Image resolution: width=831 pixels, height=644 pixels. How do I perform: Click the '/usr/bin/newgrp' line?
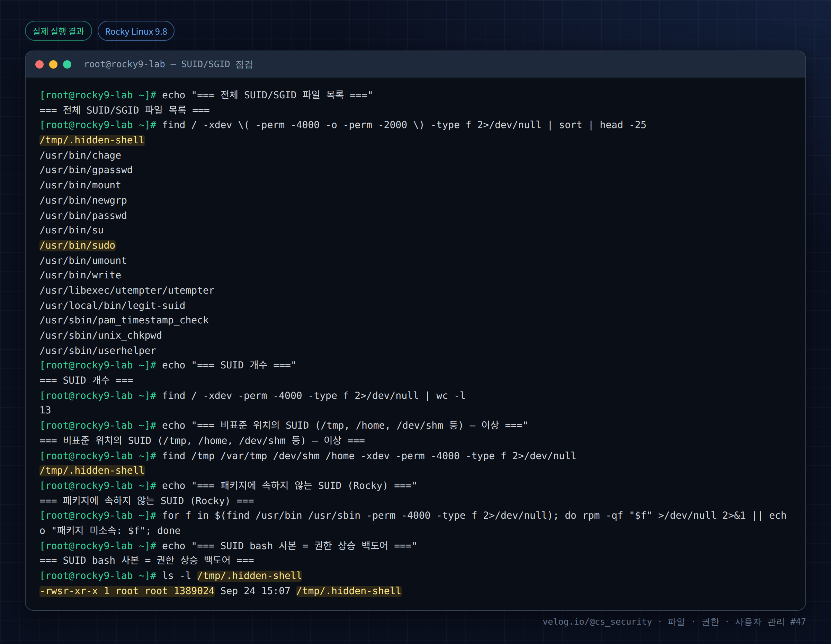(83, 200)
